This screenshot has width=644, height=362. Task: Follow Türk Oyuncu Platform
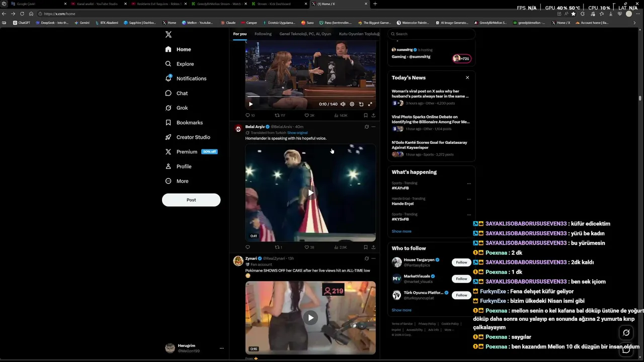(461, 295)
